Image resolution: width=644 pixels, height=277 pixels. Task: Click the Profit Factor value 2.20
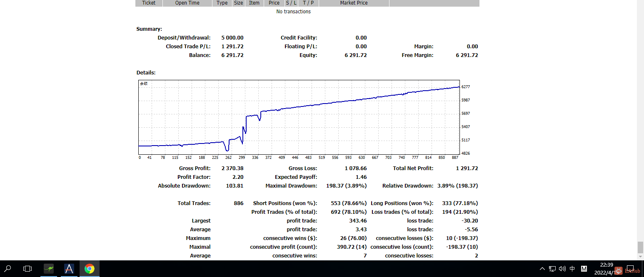pyautogui.click(x=238, y=177)
